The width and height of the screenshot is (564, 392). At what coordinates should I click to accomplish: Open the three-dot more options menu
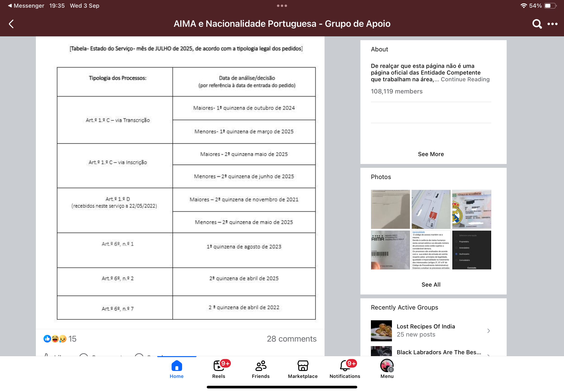553,24
